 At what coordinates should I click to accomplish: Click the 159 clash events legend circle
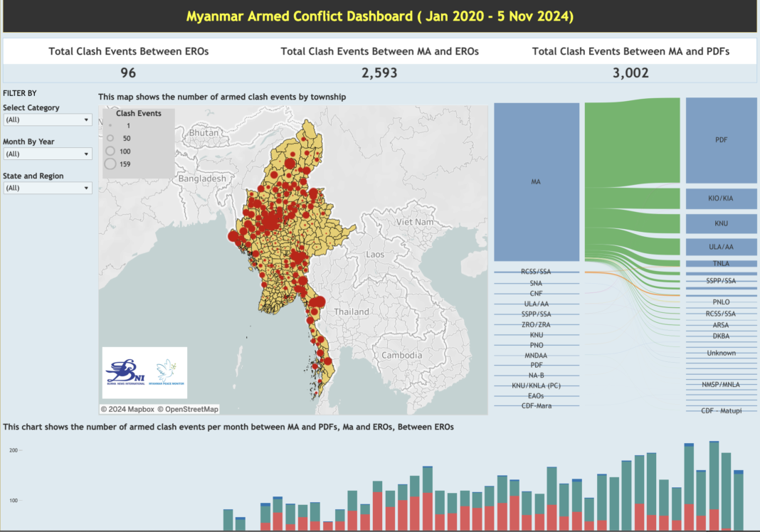click(110, 164)
